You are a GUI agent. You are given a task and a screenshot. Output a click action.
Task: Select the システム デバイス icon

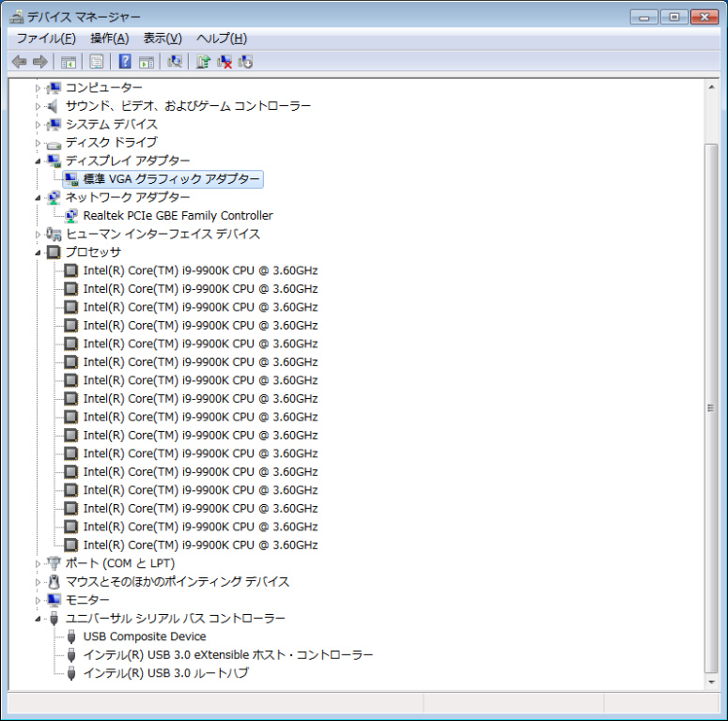[54, 124]
